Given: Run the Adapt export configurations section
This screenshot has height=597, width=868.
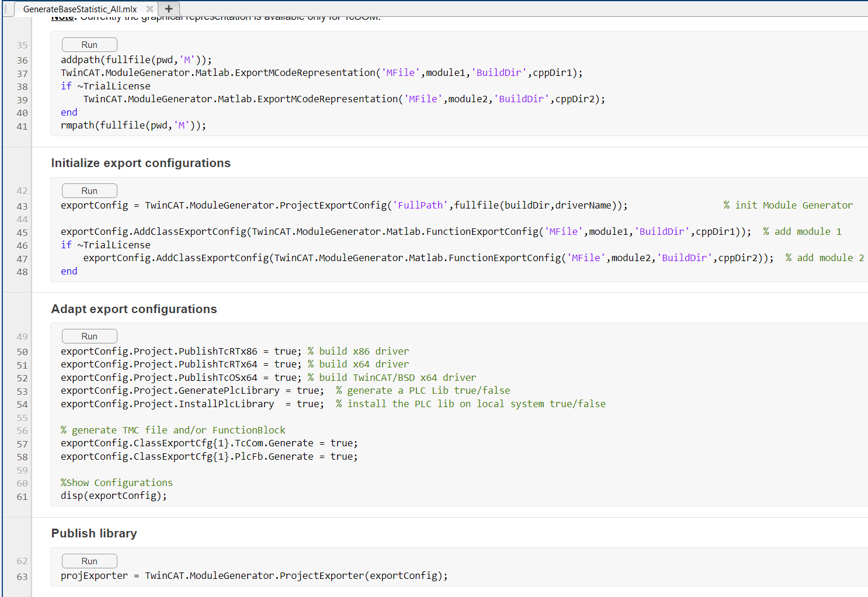Looking at the screenshot, I should coord(89,336).
